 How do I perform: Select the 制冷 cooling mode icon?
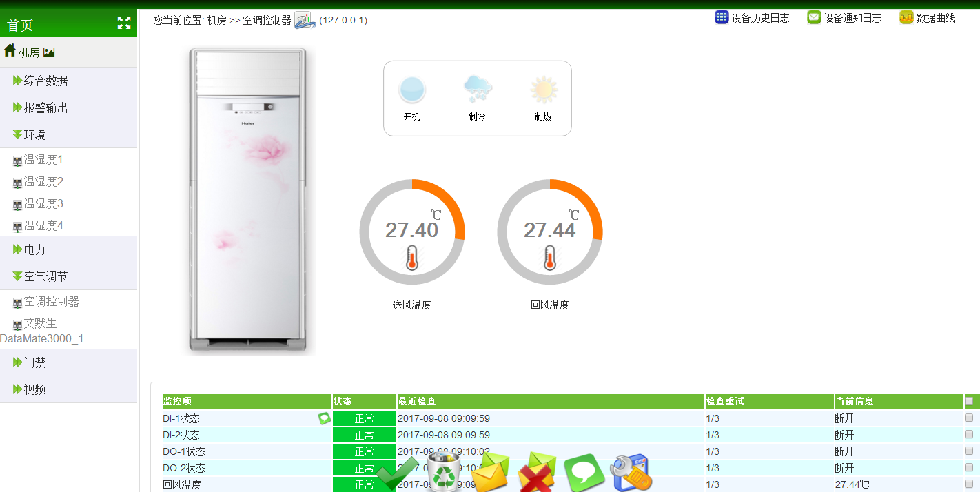click(x=478, y=90)
